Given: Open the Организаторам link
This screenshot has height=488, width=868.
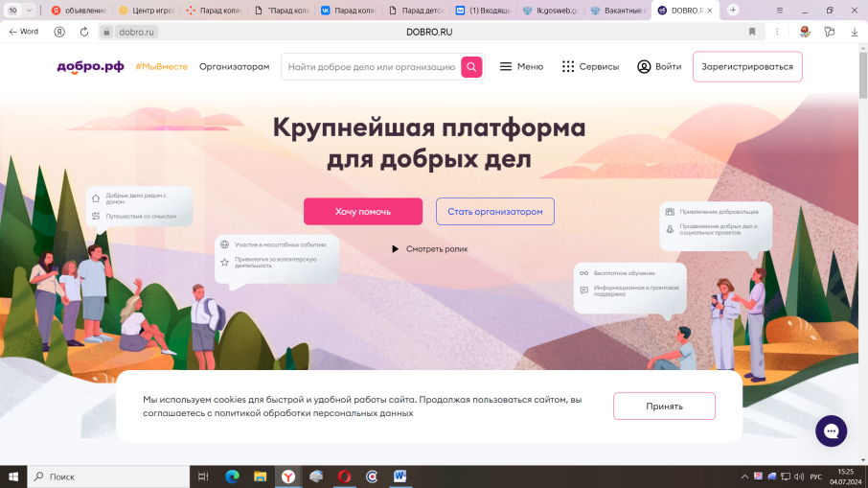Looking at the screenshot, I should tap(234, 66).
